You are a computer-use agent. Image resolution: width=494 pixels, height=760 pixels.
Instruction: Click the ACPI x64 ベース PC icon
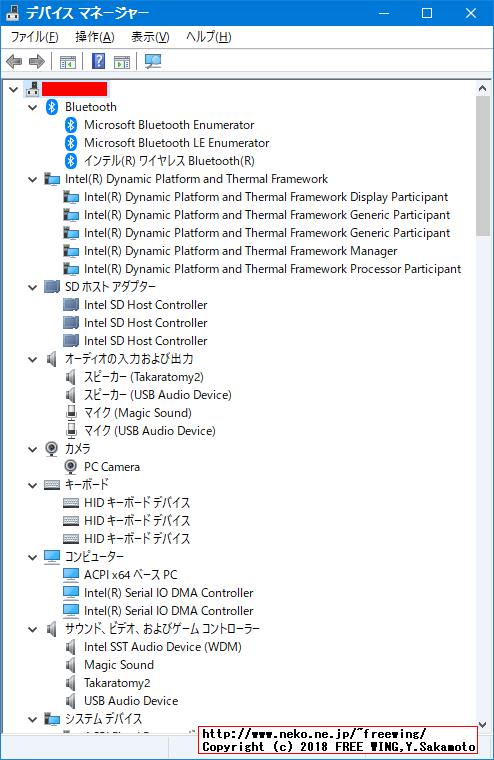tap(71, 575)
